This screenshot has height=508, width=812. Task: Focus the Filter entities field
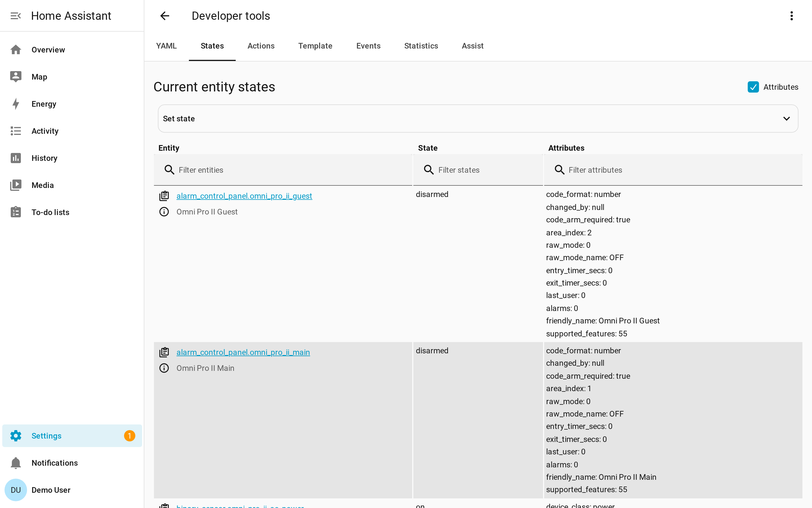[x=283, y=170]
